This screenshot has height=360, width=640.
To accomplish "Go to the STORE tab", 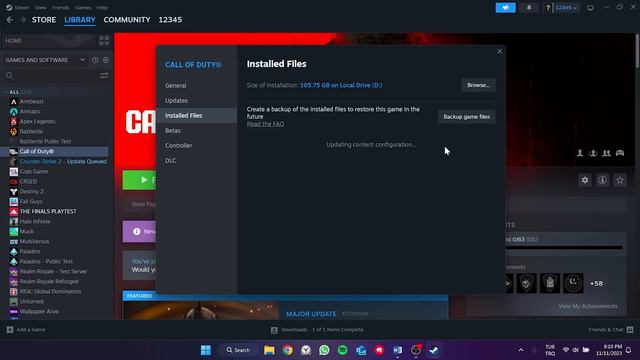I will click(x=44, y=20).
